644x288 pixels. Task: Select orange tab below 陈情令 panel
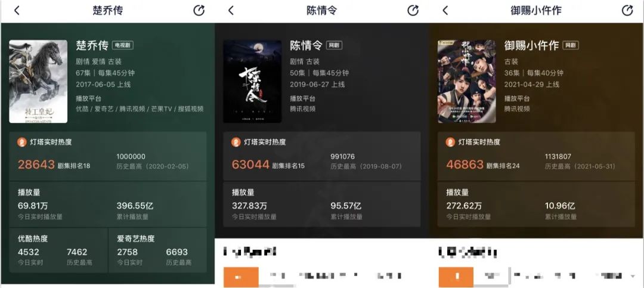(241, 277)
